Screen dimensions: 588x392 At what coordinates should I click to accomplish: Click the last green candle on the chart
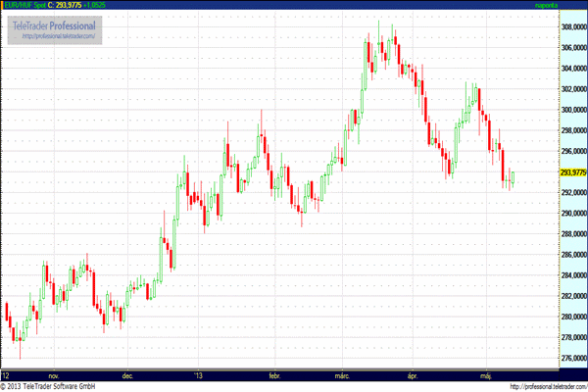(x=514, y=177)
